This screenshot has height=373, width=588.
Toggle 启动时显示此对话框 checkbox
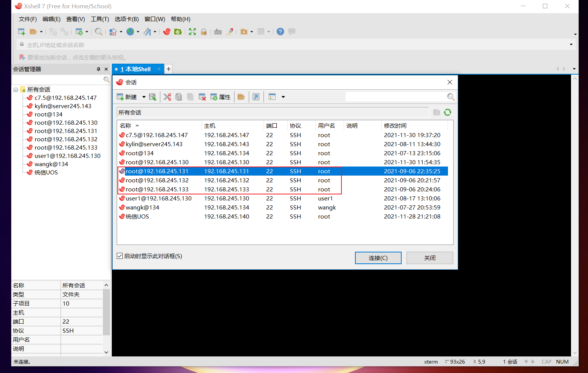click(120, 256)
